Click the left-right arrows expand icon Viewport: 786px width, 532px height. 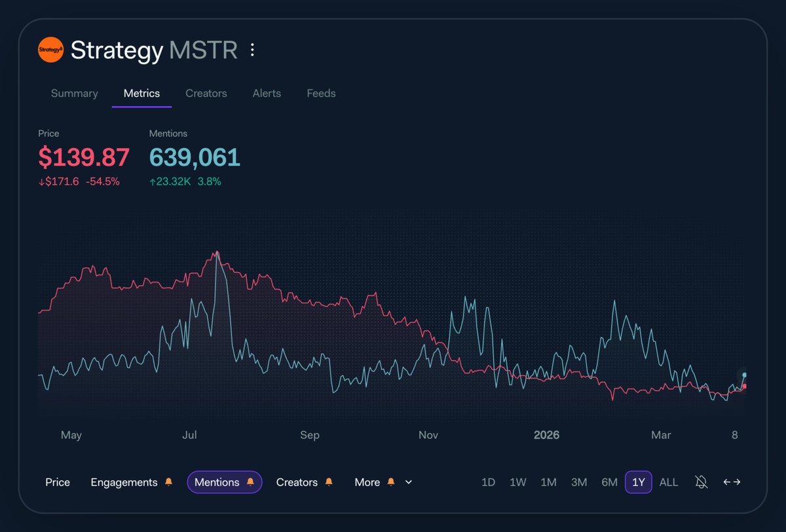(732, 482)
